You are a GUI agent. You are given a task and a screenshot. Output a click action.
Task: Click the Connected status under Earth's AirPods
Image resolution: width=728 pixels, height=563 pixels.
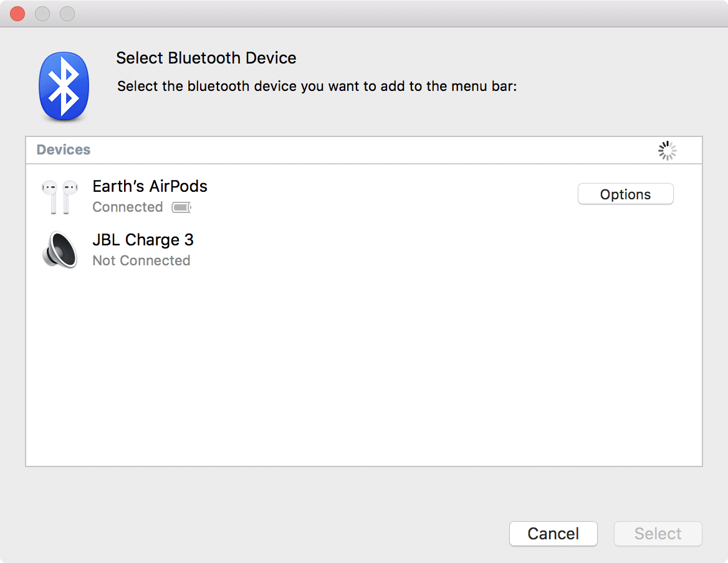click(128, 207)
